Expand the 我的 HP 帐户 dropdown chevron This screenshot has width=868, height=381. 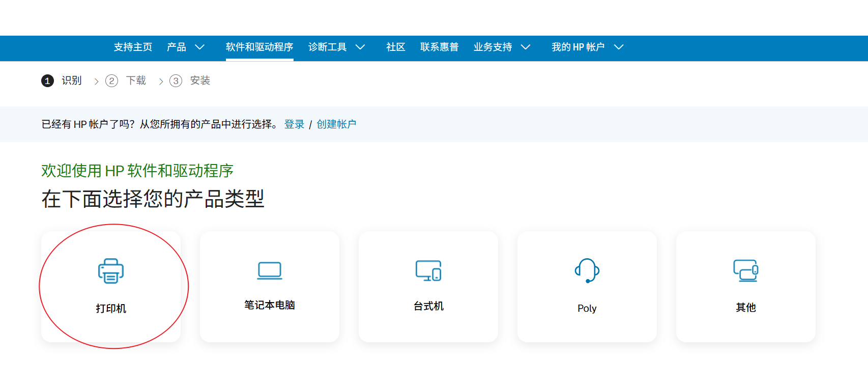pos(619,47)
